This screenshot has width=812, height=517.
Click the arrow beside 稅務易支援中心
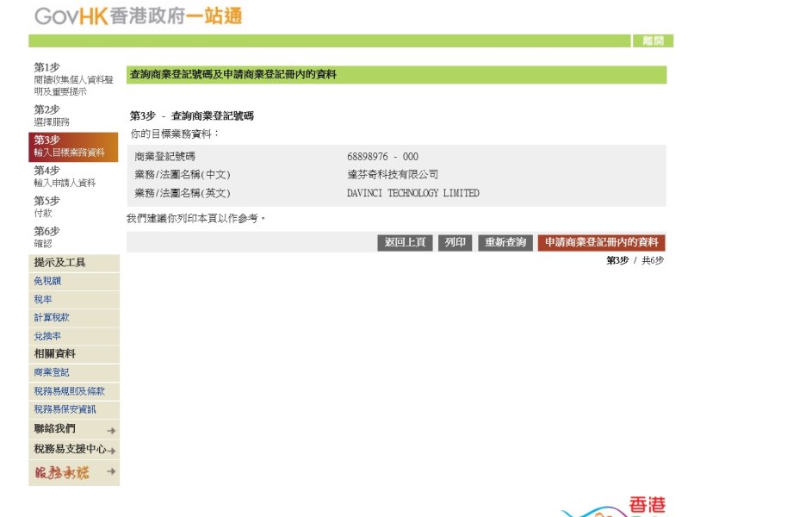tap(111, 451)
